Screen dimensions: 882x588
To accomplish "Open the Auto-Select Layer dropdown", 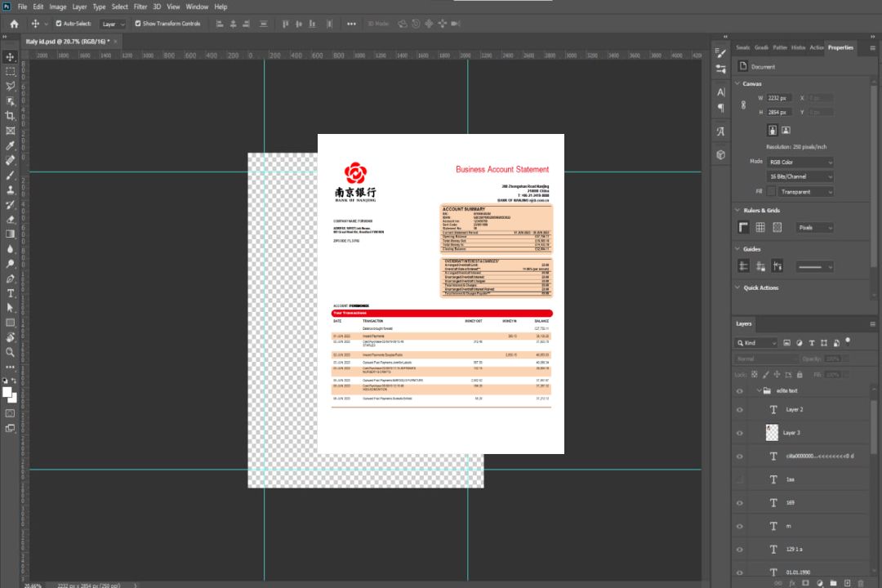I will [x=113, y=24].
